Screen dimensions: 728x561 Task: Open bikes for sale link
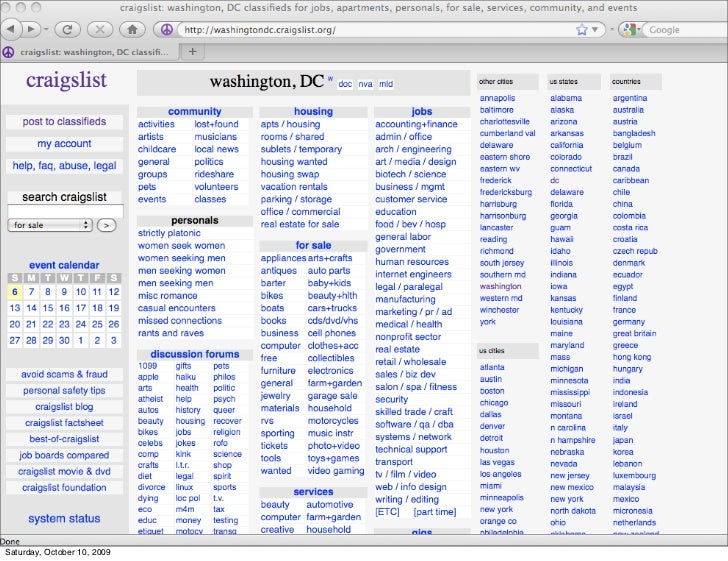click(272, 295)
